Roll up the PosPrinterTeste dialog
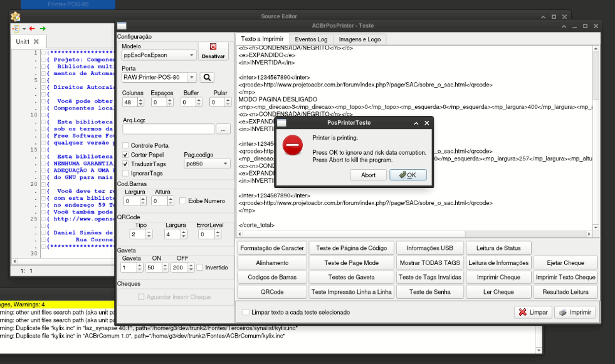The height and width of the screenshot is (364, 615). 416,123
